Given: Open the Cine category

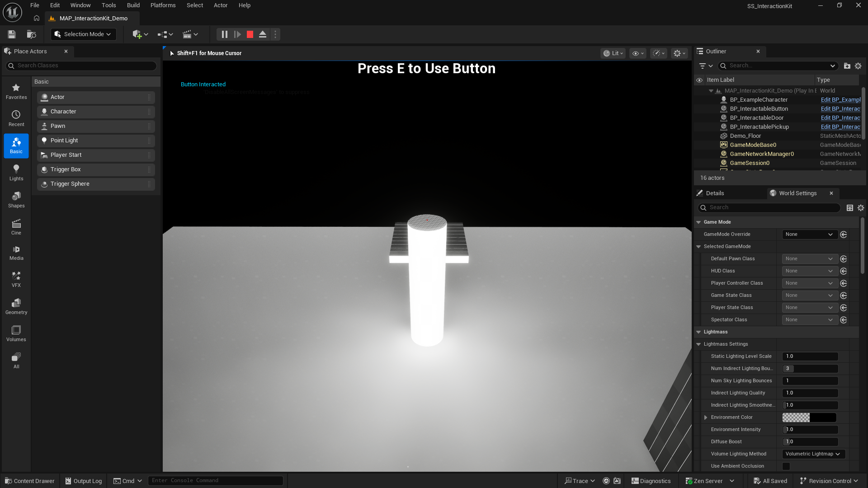Looking at the screenshot, I should coord(16,227).
